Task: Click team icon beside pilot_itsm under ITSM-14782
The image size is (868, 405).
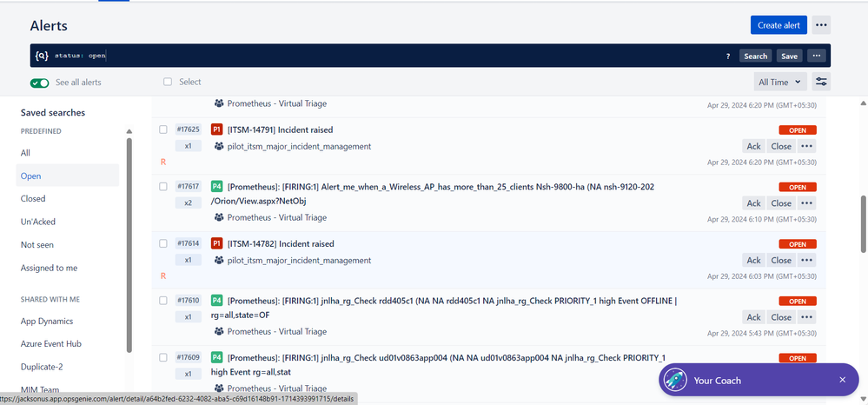Action: click(x=219, y=261)
